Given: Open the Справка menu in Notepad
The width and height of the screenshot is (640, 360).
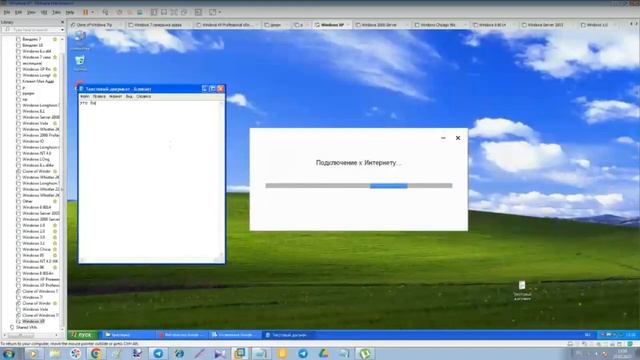Looking at the screenshot, I should [143, 97].
